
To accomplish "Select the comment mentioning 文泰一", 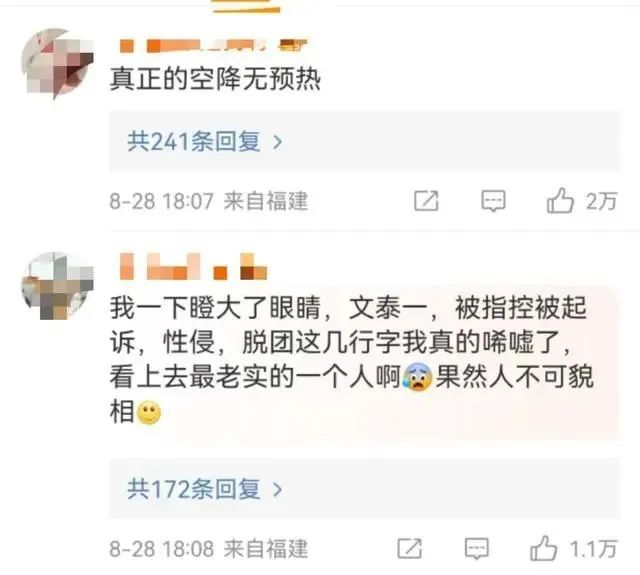I will 352,360.
